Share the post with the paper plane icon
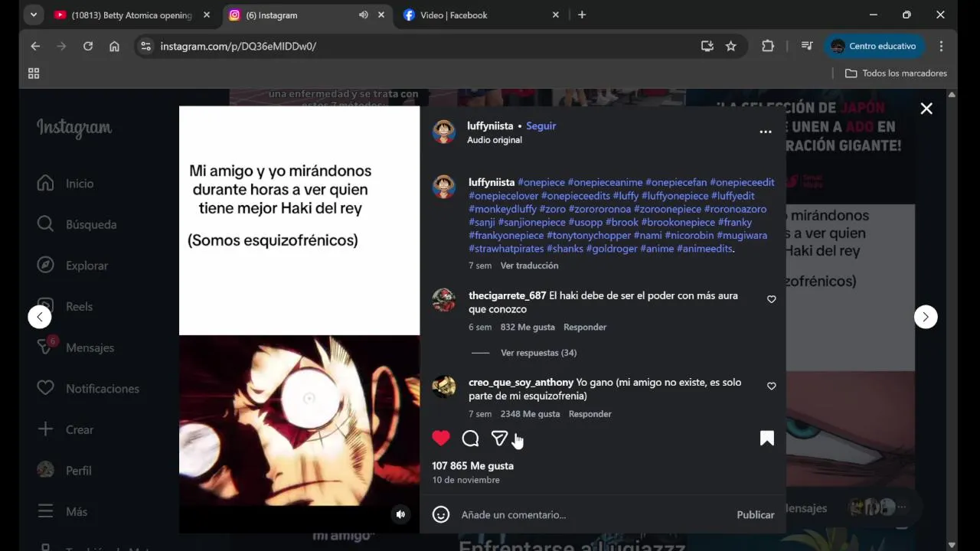 click(499, 438)
